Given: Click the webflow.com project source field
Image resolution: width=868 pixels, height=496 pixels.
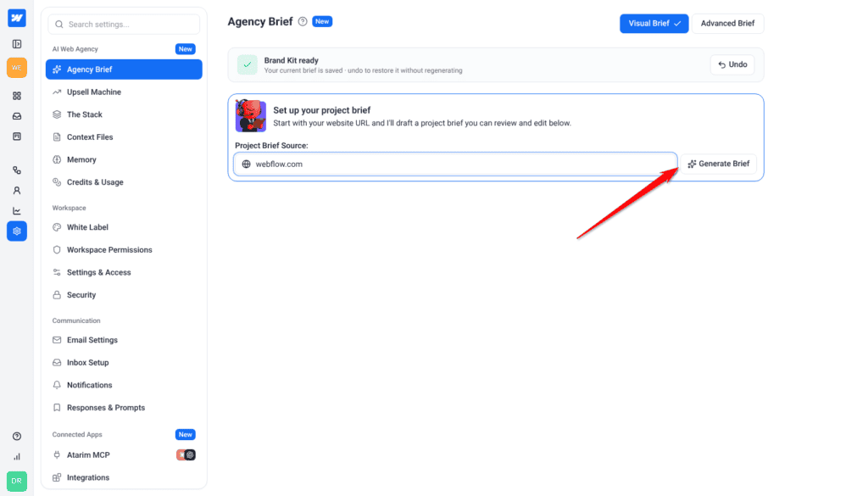Looking at the screenshot, I should point(455,164).
